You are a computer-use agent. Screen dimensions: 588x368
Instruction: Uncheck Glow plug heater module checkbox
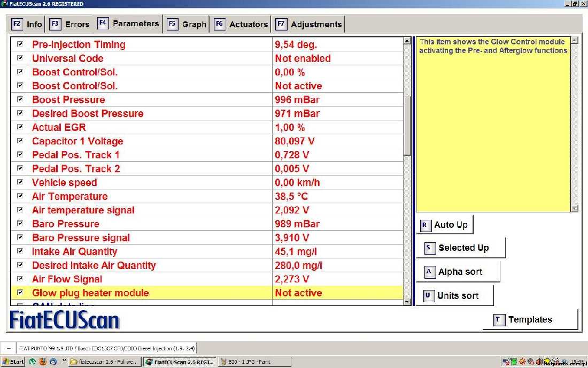pos(20,292)
